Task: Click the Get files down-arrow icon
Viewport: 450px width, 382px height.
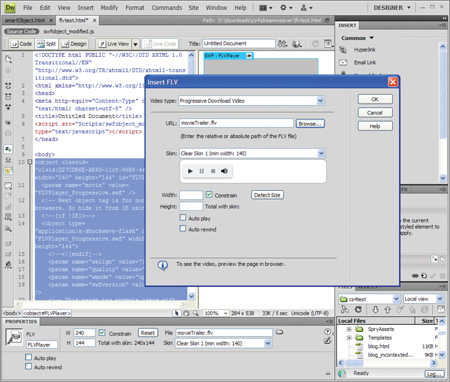Action: pyautogui.click(x=375, y=310)
